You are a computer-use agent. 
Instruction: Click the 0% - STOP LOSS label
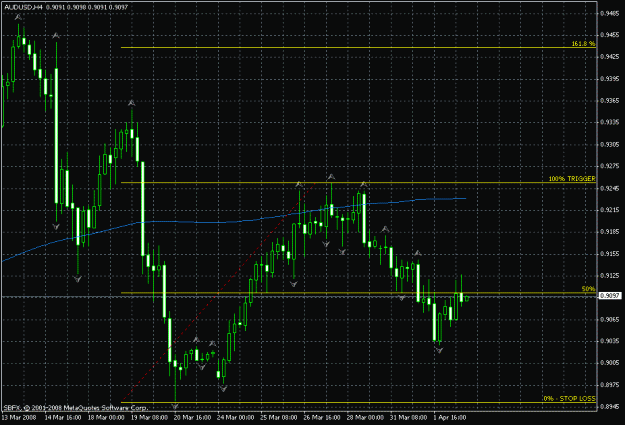[x=569, y=398]
